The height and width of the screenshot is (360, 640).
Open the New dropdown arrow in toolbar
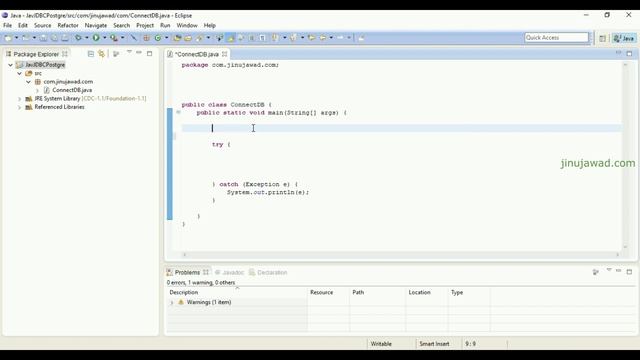(x=16, y=38)
